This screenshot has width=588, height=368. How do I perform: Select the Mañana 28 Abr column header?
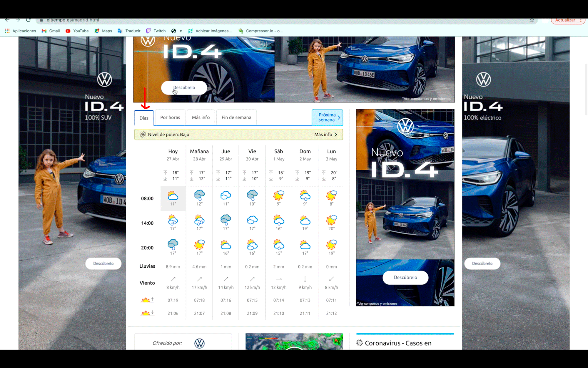pos(199,155)
